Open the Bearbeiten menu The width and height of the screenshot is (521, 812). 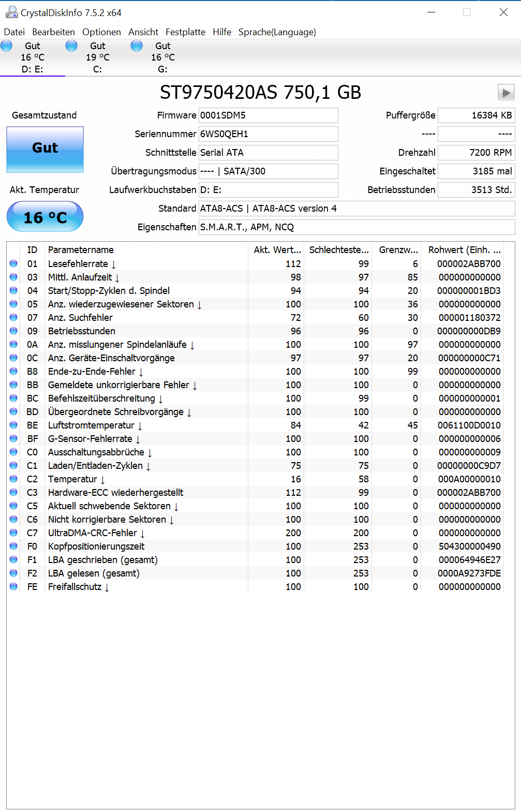click(53, 32)
